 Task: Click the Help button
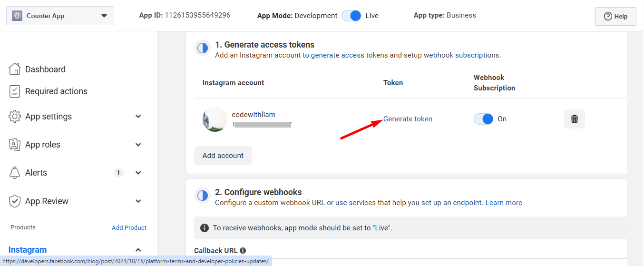(615, 16)
